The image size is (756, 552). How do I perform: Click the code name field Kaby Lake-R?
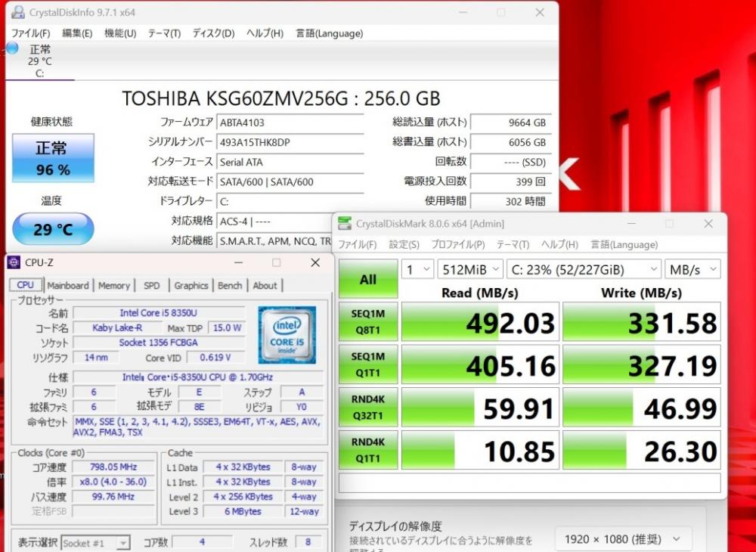[x=117, y=328]
